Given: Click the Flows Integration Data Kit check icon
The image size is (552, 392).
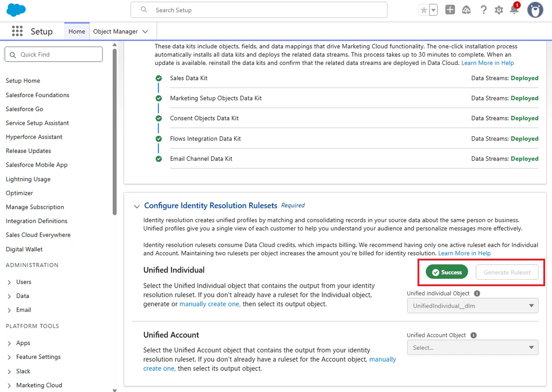Looking at the screenshot, I should tap(159, 138).
